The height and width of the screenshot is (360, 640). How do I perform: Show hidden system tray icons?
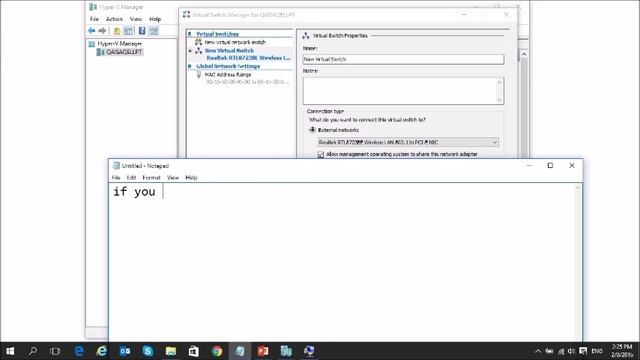(x=538, y=351)
